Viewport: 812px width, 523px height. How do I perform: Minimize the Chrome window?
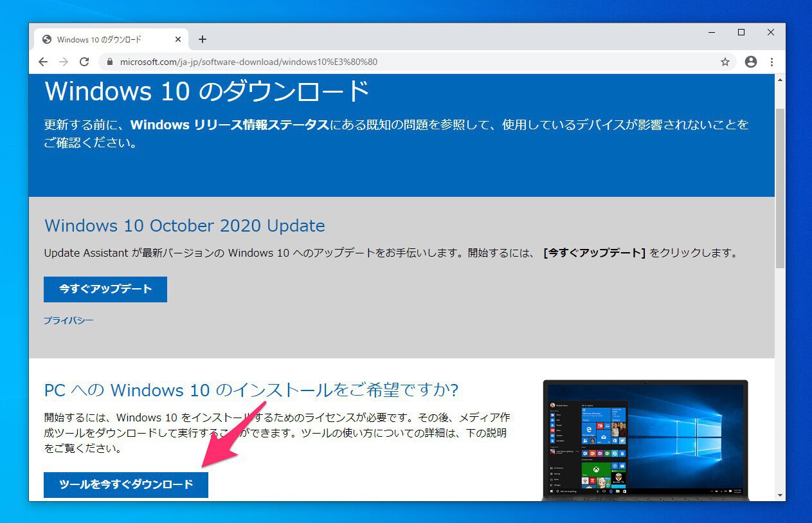712,32
